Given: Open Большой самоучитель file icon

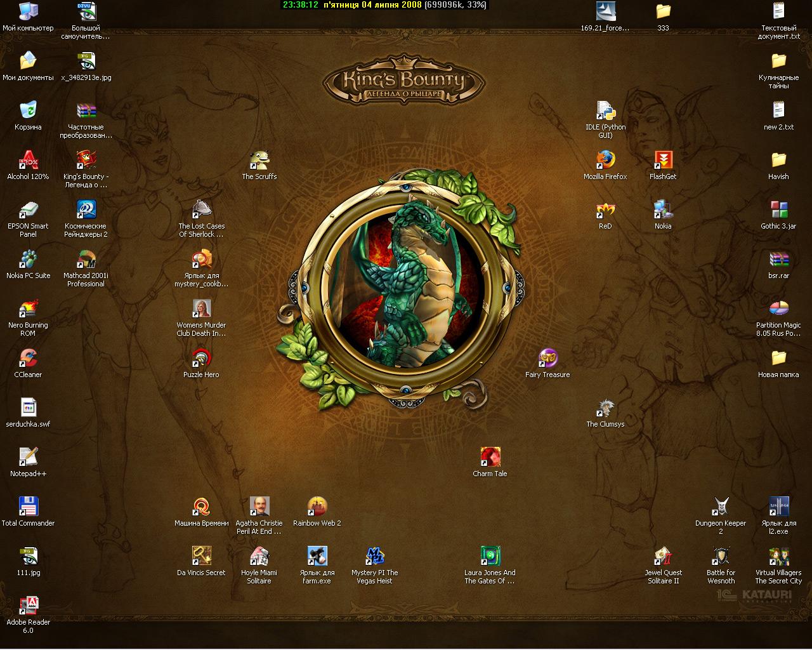Looking at the screenshot, I should pos(86,11).
